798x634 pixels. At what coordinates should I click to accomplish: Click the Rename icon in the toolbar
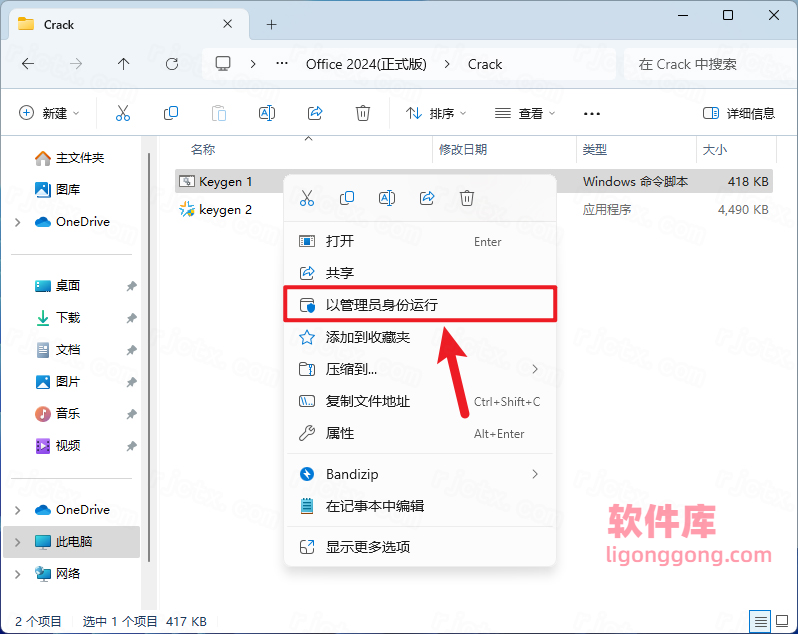point(267,113)
